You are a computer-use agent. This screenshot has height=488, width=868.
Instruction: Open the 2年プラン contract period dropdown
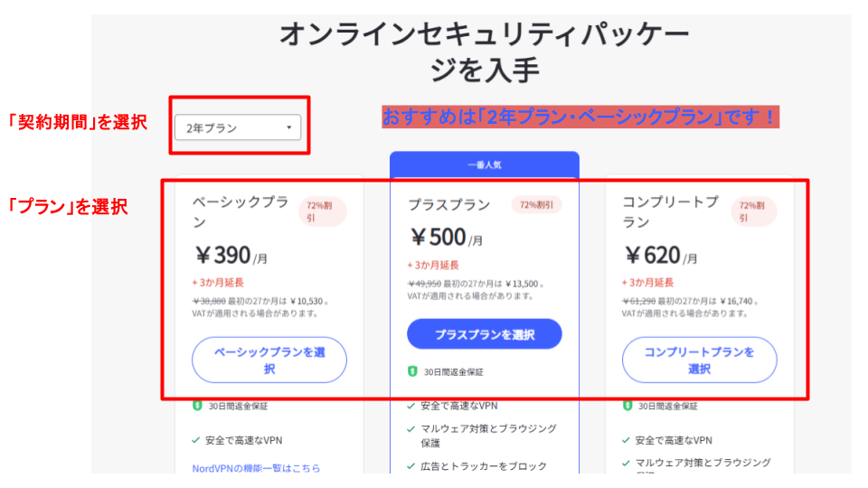[238, 127]
